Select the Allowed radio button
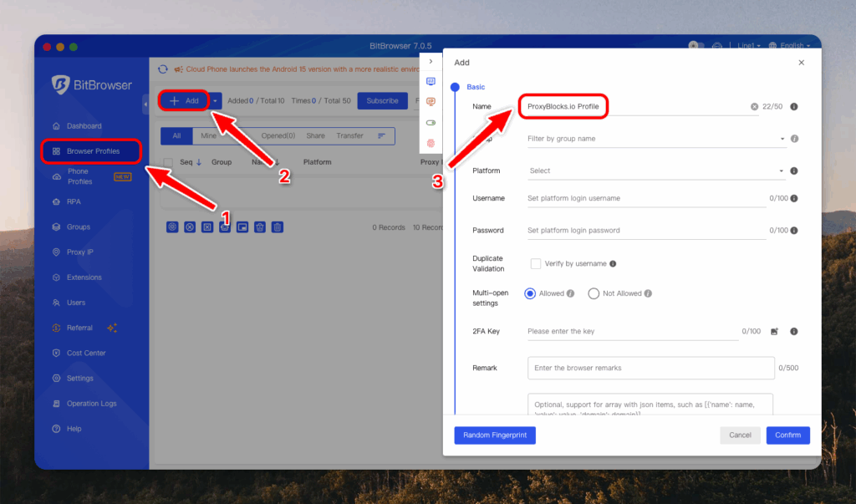 (529, 293)
